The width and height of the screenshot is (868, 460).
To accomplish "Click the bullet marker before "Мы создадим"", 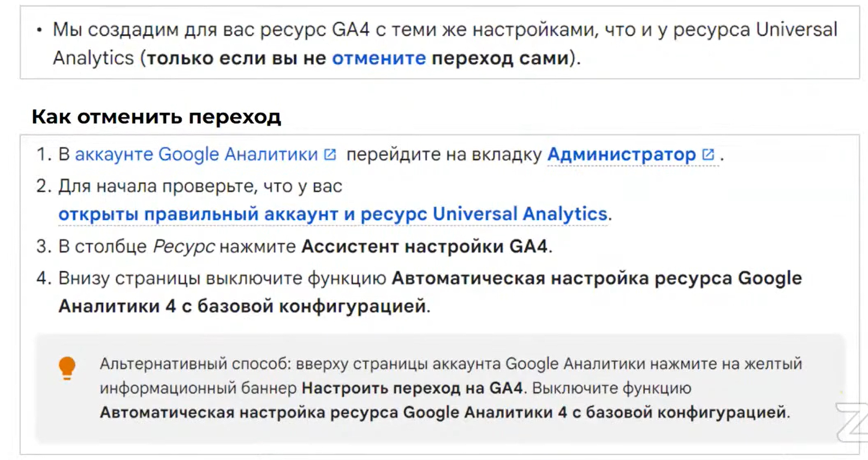I will pyautogui.click(x=39, y=30).
